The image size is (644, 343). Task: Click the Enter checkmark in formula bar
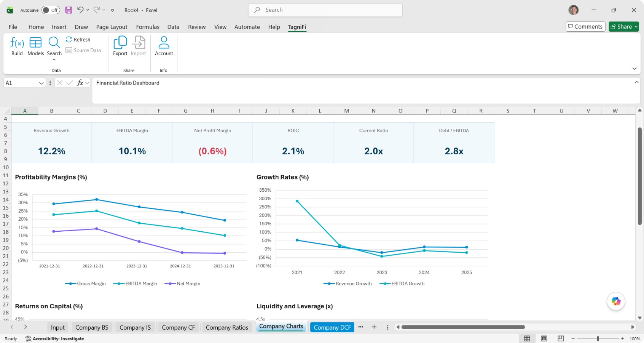[70, 83]
